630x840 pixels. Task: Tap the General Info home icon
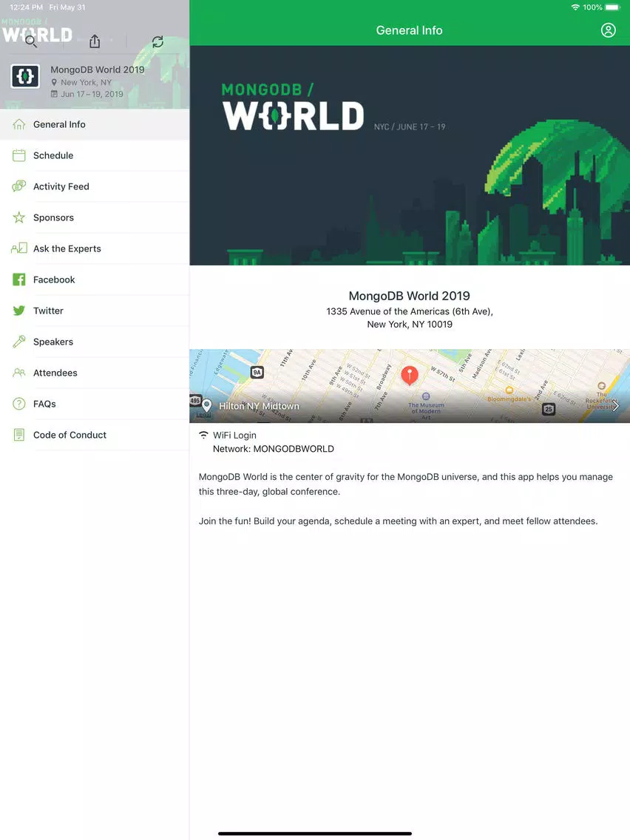point(18,124)
